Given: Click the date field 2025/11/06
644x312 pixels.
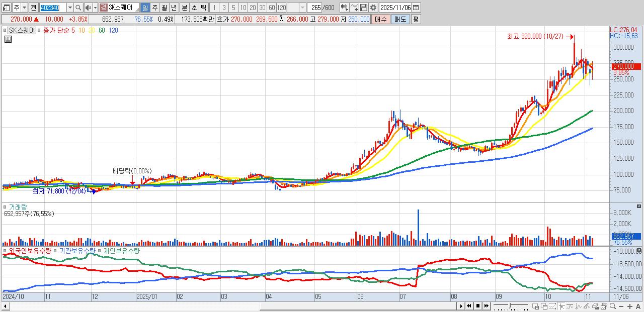Looking at the screenshot, I should click(395, 8).
